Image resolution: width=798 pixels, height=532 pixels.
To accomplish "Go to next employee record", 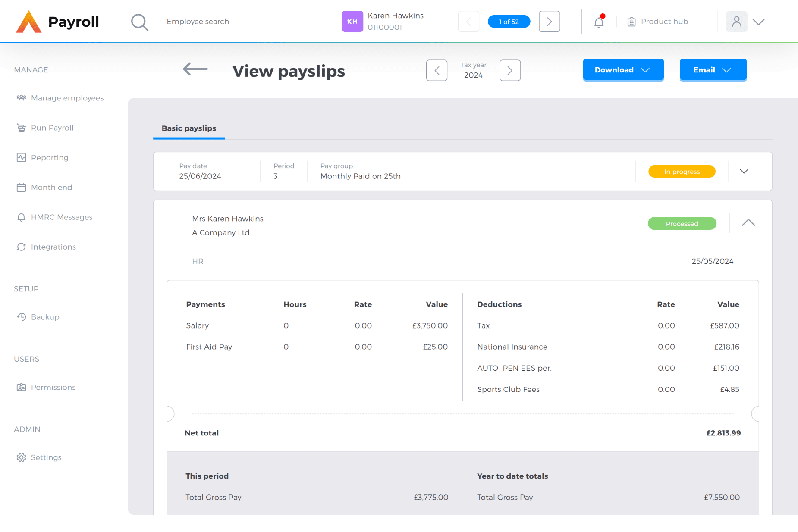I will 549,22.
